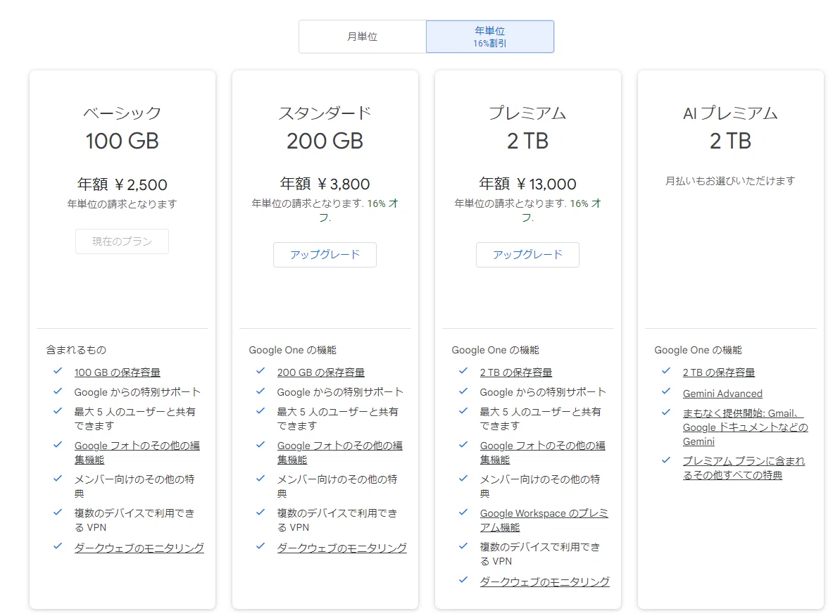Open スタンダード plan's Google フォトのその他の編集機能 link
The width and height of the screenshot is (840, 616).
[x=339, y=453]
